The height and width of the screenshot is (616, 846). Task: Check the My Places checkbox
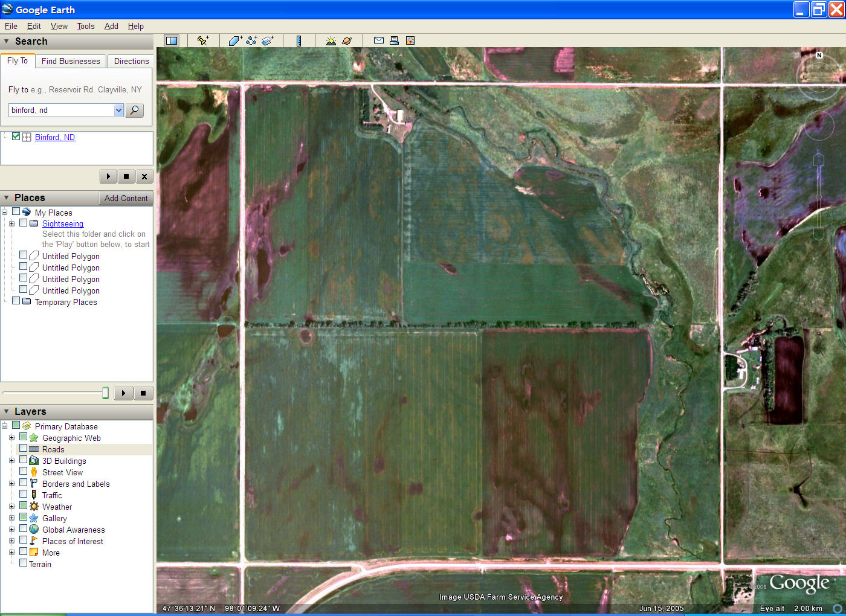coord(16,212)
